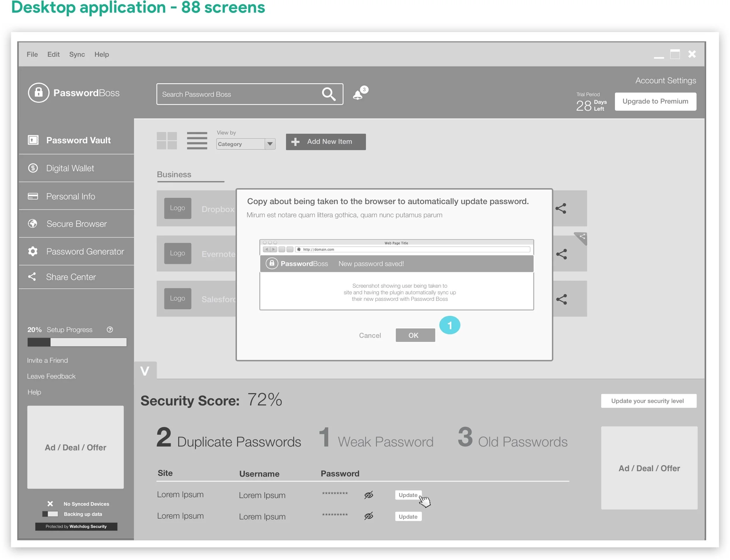Click the right Ad / Deal / Offer box
Screen dimensions: 730x560
(x=649, y=468)
